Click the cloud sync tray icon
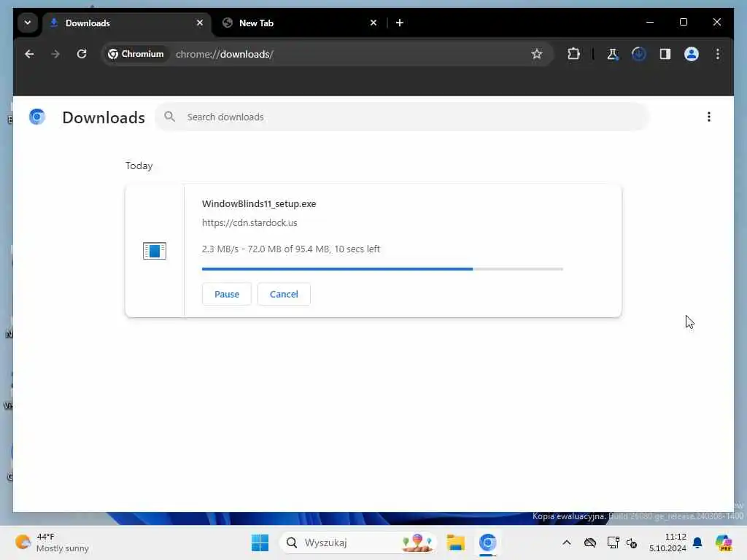 [x=589, y=542]
